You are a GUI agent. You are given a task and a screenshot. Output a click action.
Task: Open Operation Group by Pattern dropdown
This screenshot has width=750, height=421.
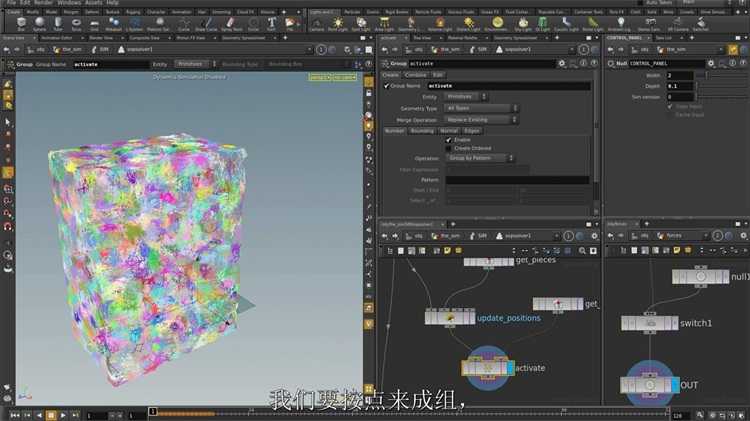[480, 158]
